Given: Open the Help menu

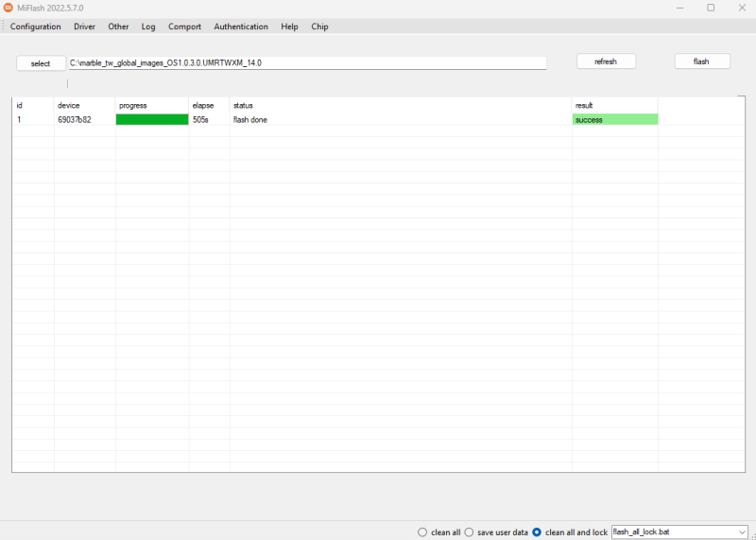Looking at the screenshot, I should tap(289, 26).
